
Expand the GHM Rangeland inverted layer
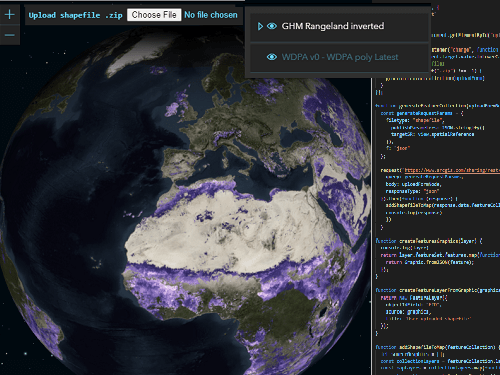(260, 26)
